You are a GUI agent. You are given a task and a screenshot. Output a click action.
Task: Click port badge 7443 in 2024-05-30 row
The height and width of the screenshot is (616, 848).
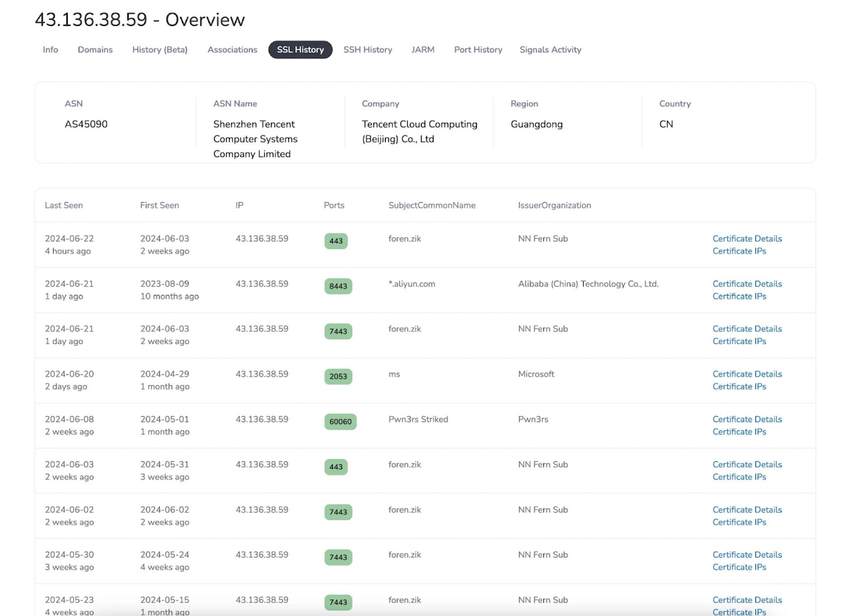338,557
